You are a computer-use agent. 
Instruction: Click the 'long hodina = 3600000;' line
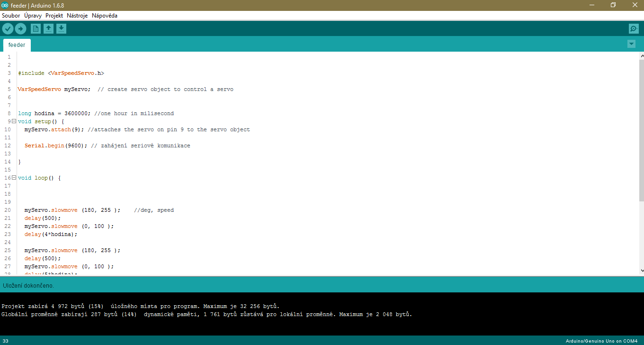pos(54,113)
